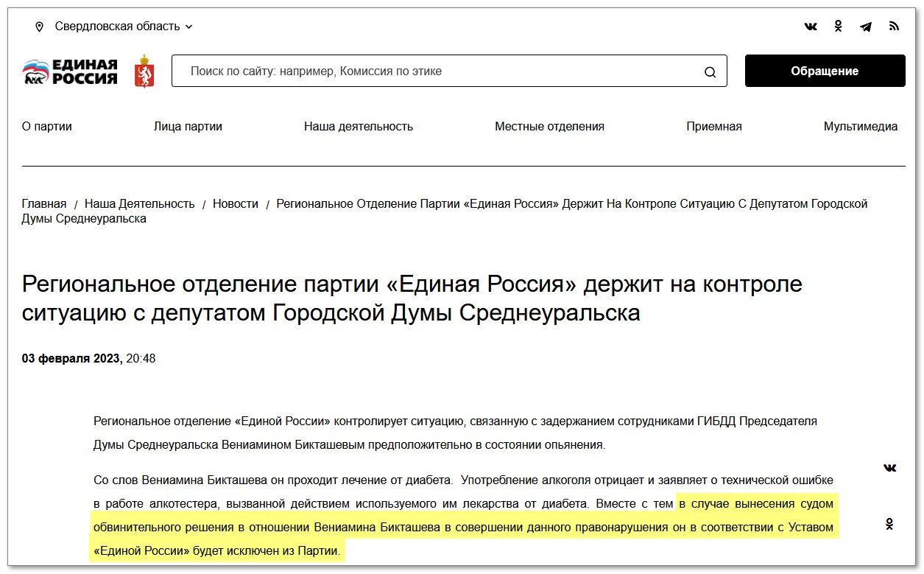Open the Приемная menu

coord(714,126)
